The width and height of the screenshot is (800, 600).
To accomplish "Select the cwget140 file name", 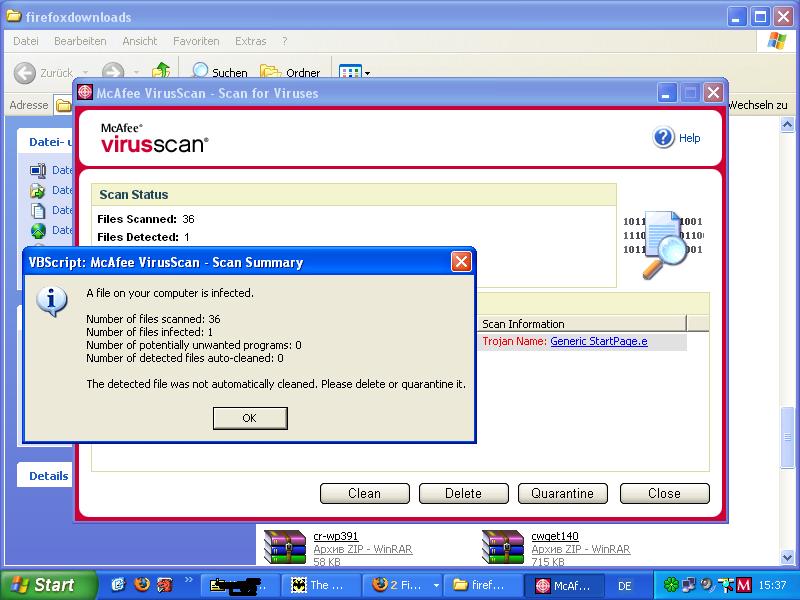I will tap(555, 536).
